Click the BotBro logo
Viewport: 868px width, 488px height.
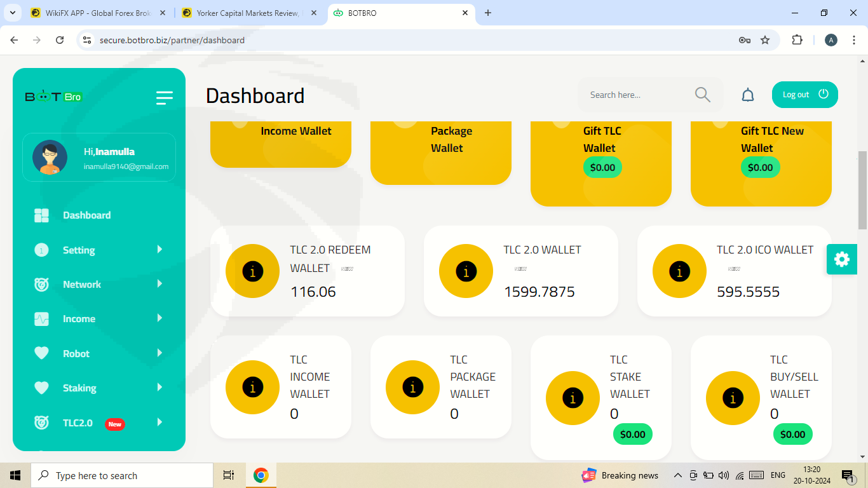[x=53, y=97]
